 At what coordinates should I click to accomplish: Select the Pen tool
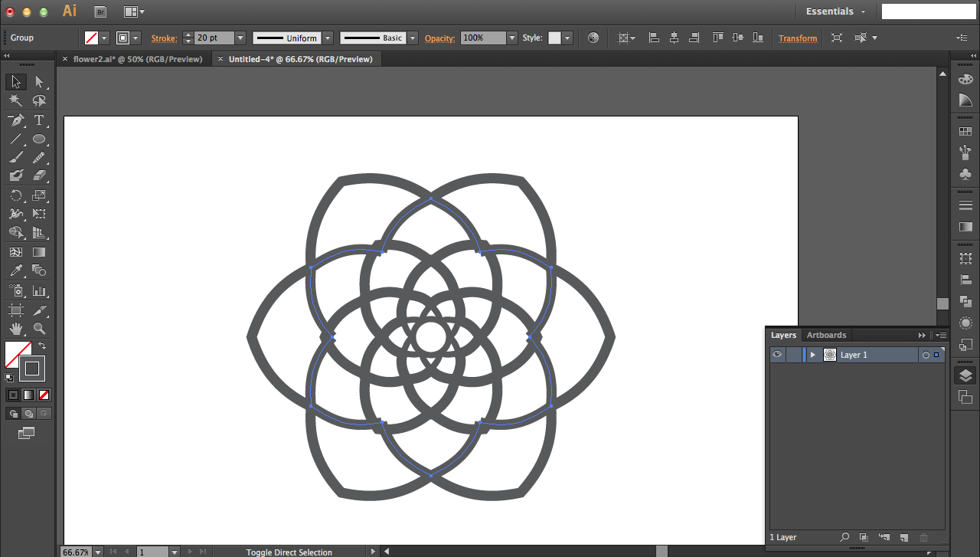(x=15, y=120)
